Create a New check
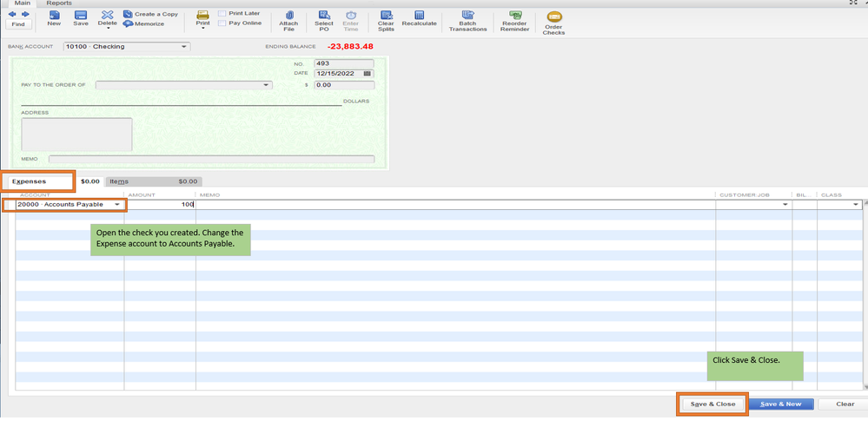Screen dimensions: 868x421 tap(54, 19)
